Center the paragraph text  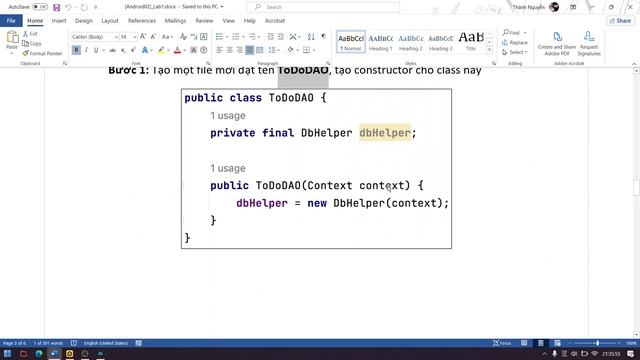click(229, 50)
